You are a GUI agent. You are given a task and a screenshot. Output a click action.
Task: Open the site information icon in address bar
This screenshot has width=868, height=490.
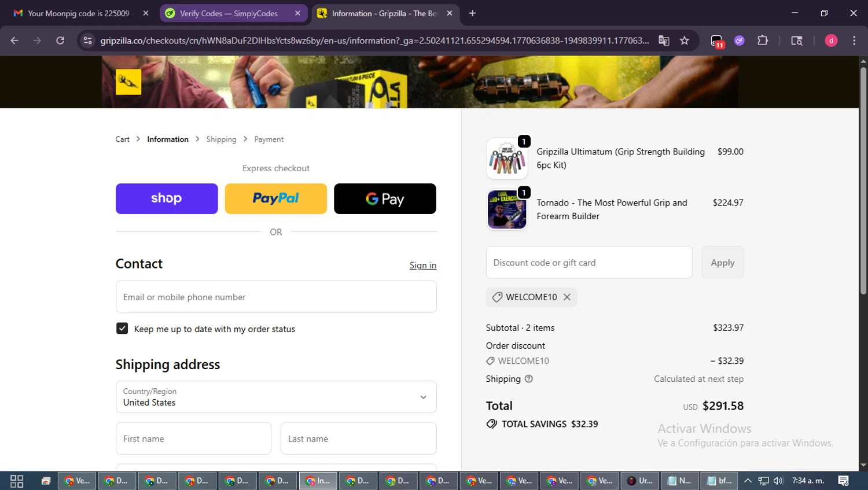(x=87, y=40)
